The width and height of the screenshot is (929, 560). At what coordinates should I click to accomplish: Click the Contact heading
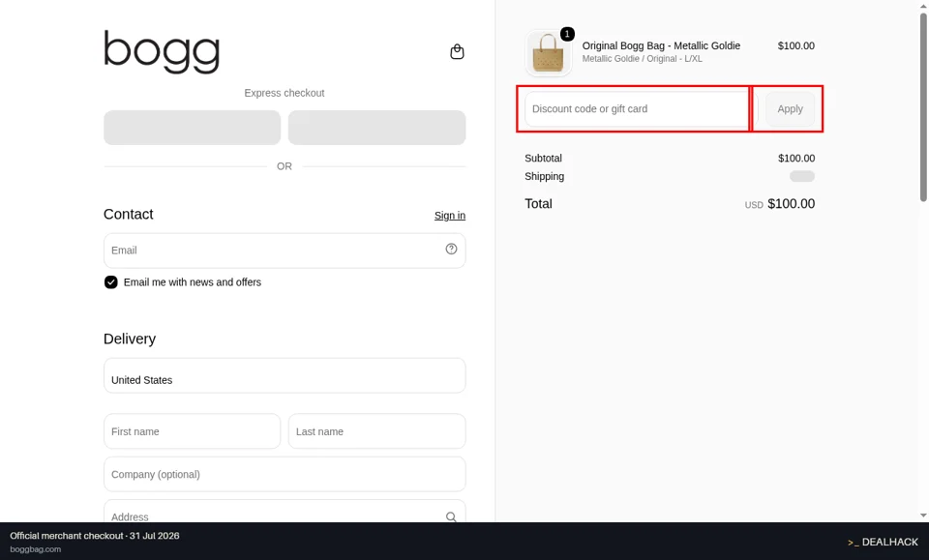pos(128,215)
